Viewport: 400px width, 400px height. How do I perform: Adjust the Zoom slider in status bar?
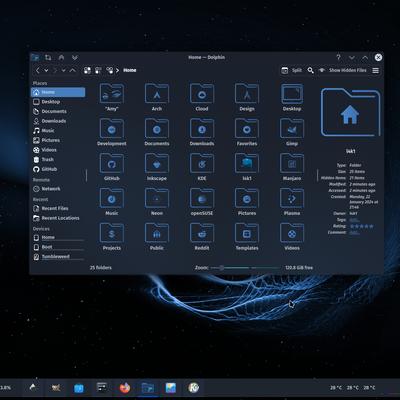point(246,268)
